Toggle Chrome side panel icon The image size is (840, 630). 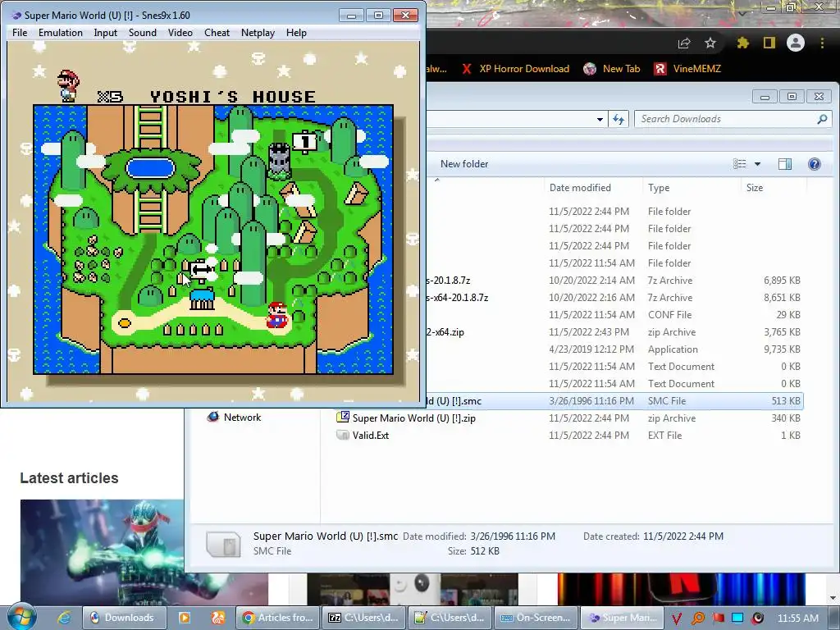(x=769, y=43)
